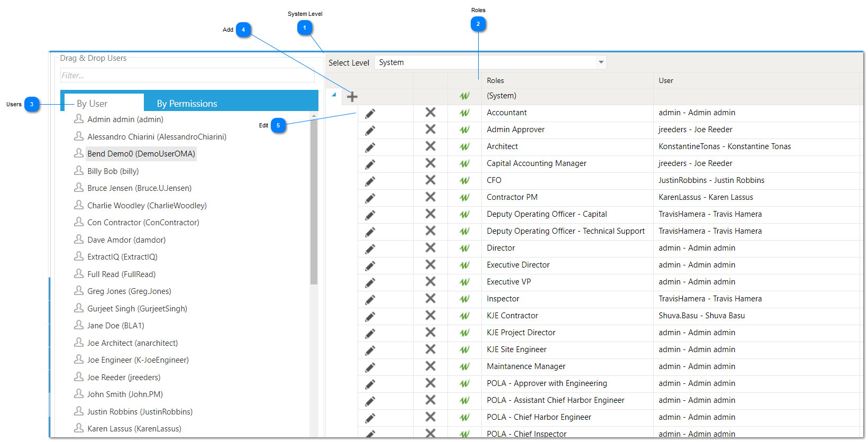Select Con Contractor user
This screenshot has height=442, width=868.
pyautogui.click(x=143, y=223)
